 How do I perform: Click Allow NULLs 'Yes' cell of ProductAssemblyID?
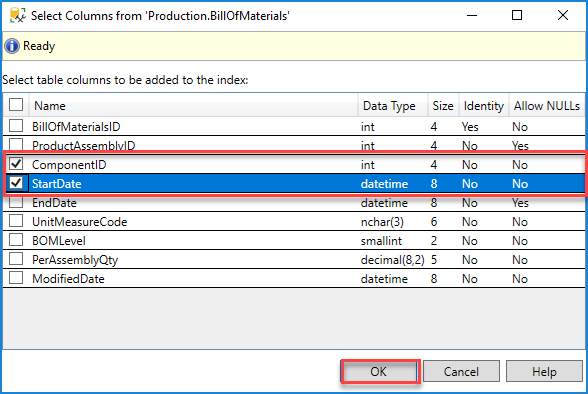point(520,145)
